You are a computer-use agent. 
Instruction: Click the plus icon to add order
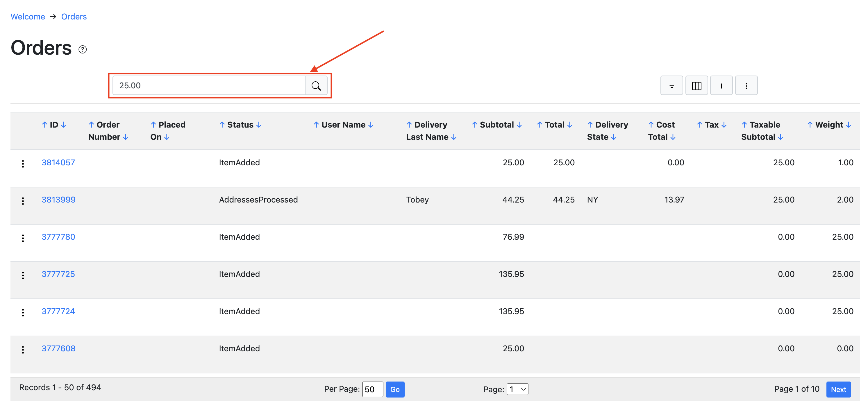coord(721,85)
